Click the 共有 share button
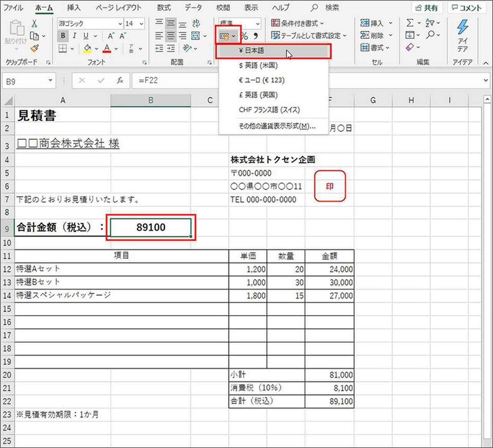This screenshot has height=448, width=493. pyautogui.click(x=427, y=8)
